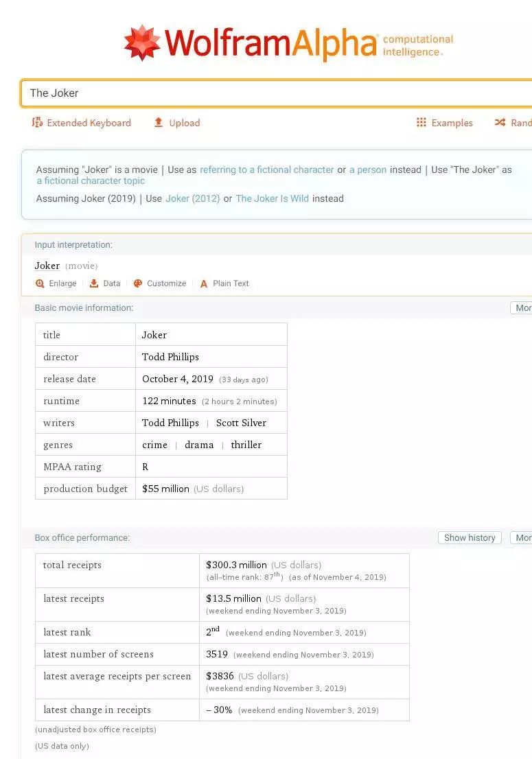Click average receipts per screen $3836
The image size is (532, 759).
coord(220,676)
